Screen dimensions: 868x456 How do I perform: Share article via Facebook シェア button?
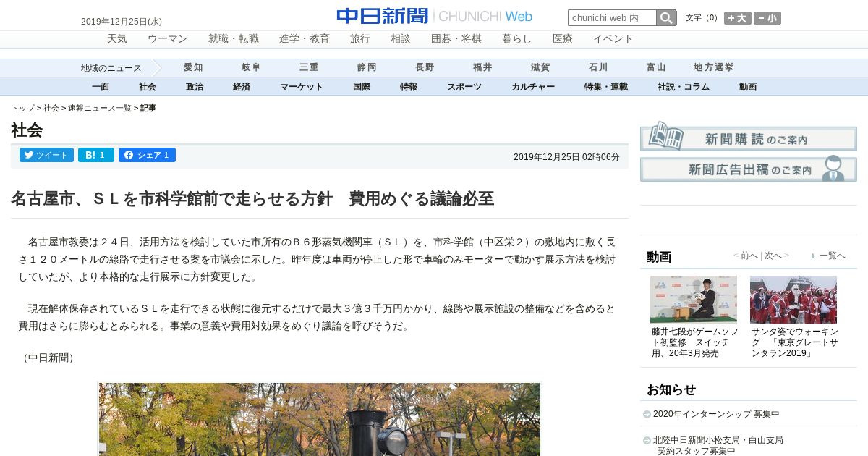click(147, 155)
